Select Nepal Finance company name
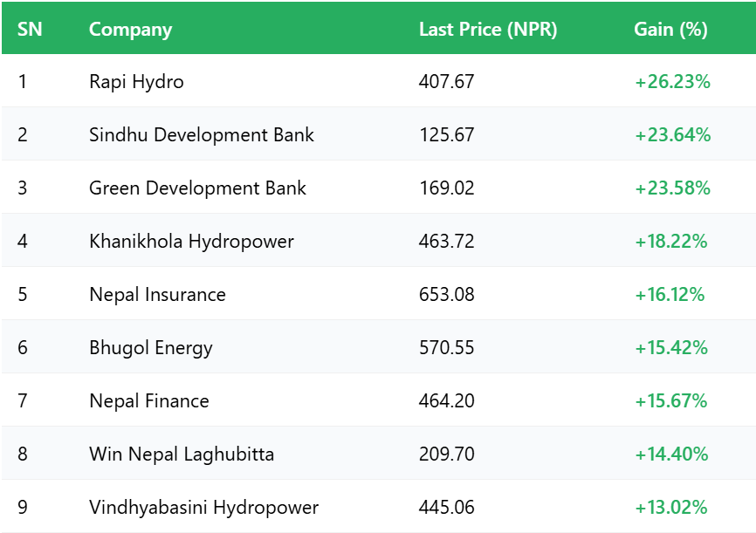The image size is (756, 533). (149, 401)
